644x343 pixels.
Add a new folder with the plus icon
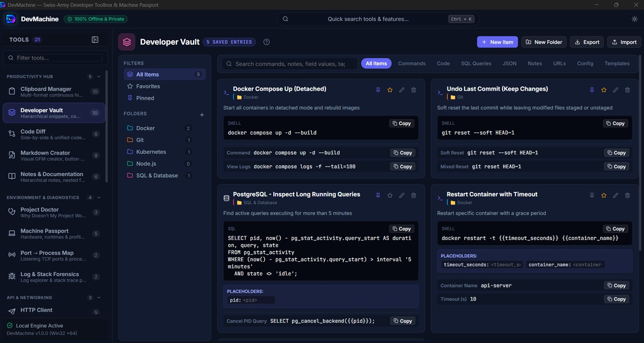point(202,115)
